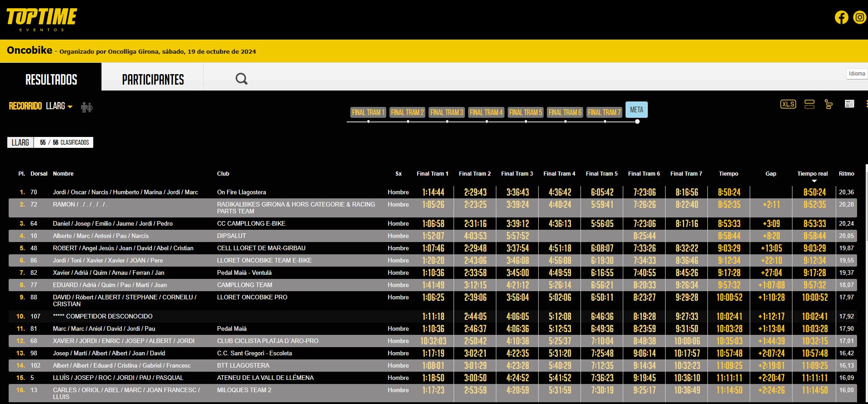Open the Marc / Marc / Aniol row
This screenshot has width=868, height=404.
432,328
